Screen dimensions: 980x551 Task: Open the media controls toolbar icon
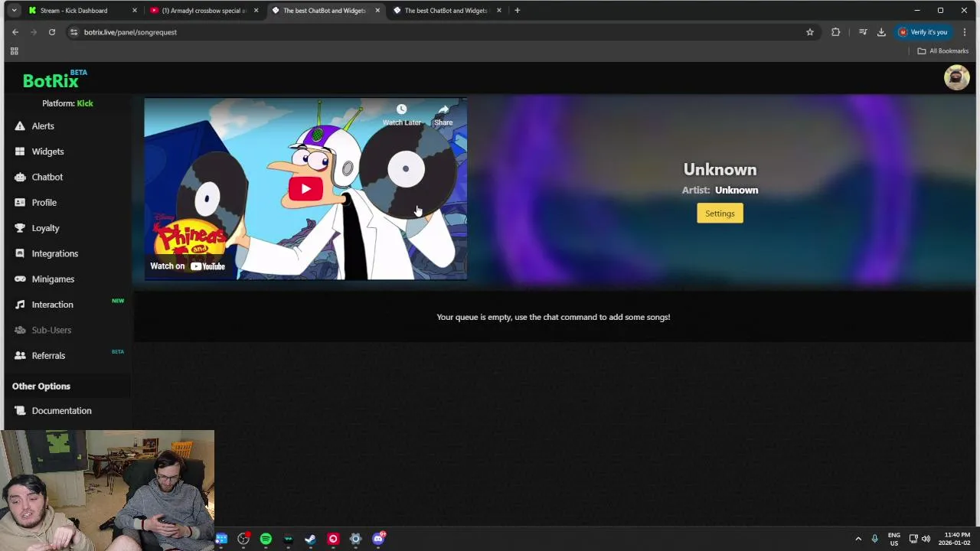[863, 32]
